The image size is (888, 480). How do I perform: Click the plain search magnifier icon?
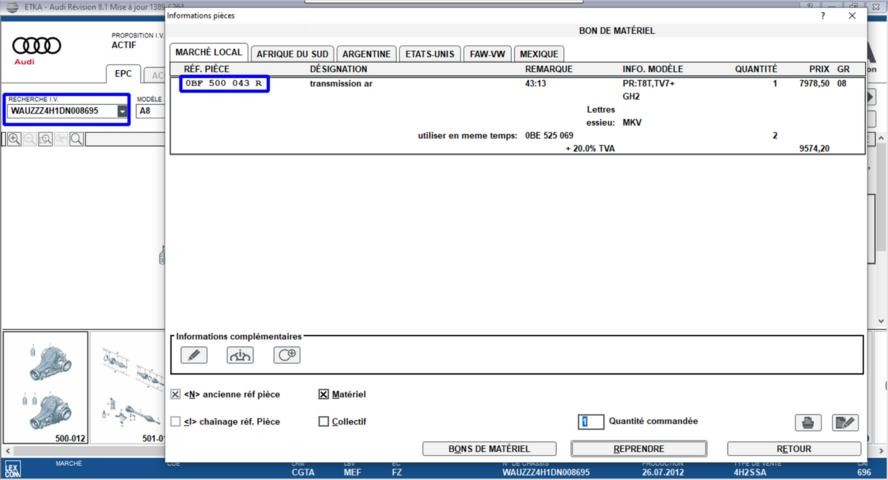(x=76, y=140)
